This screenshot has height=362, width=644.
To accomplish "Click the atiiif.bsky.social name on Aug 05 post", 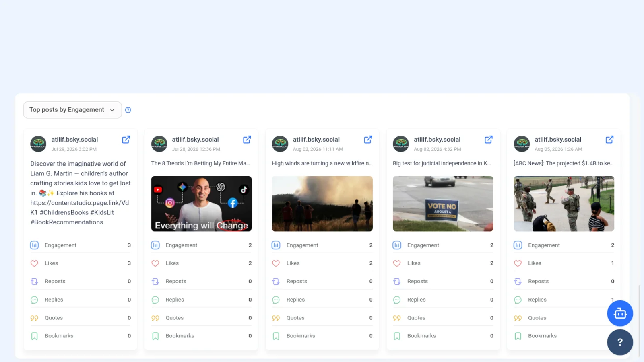I will (558, 140).
